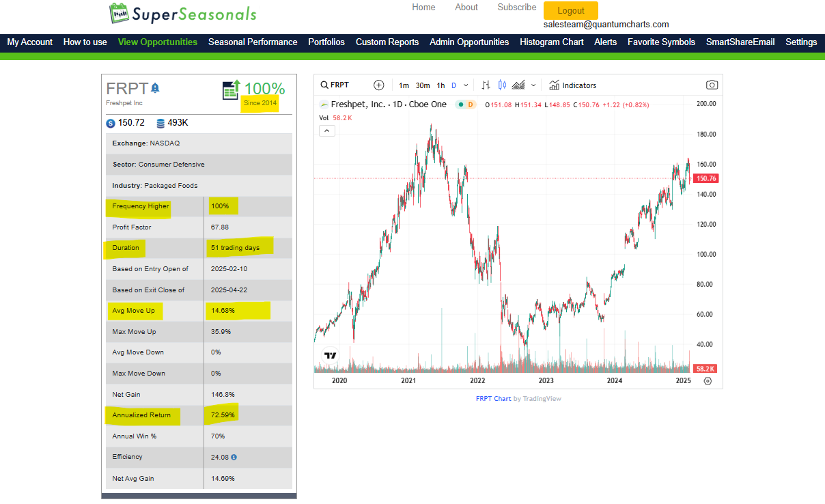This screenshot has width=825, height=504.
Task: Select the Area chart style
Action: pos(518,85)
